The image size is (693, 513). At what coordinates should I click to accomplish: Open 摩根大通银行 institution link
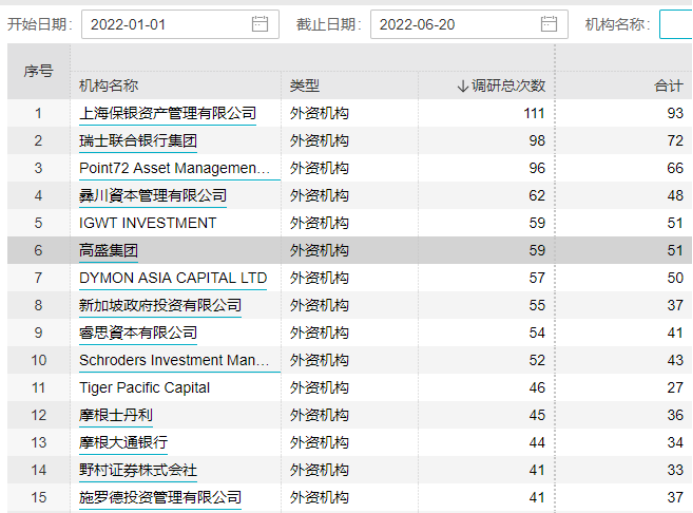coord(123,442)
